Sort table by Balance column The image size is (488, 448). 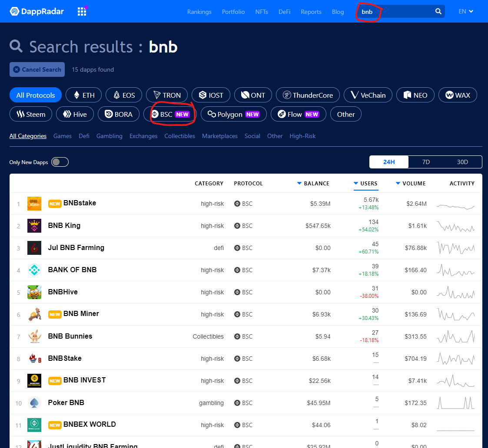pyautogui.click(x=313, y=184)
